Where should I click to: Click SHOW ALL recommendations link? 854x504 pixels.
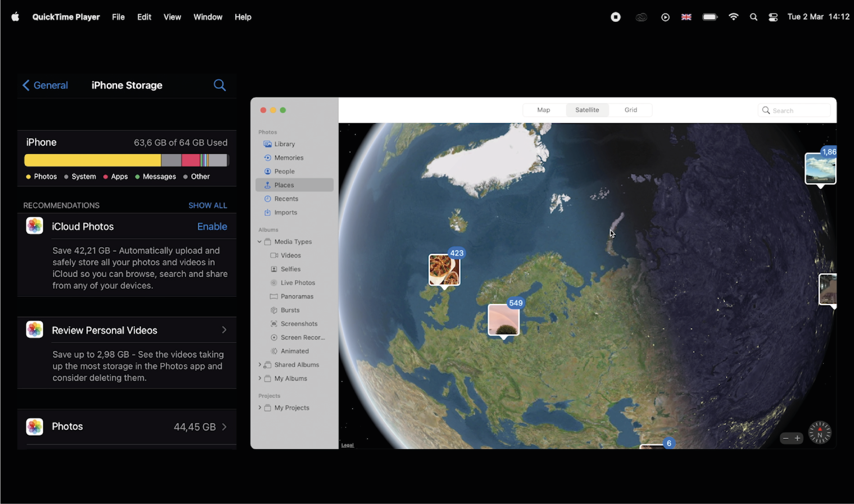[x=208, y=205]
